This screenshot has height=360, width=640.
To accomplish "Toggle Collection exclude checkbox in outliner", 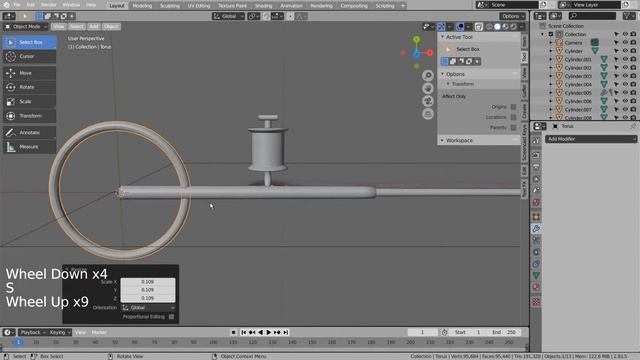I will pyautogui.click(x=551, y=34).
